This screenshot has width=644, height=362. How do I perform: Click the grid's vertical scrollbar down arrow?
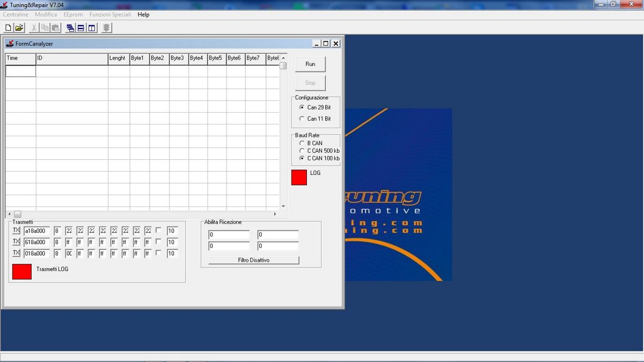[x=283, y=206]
